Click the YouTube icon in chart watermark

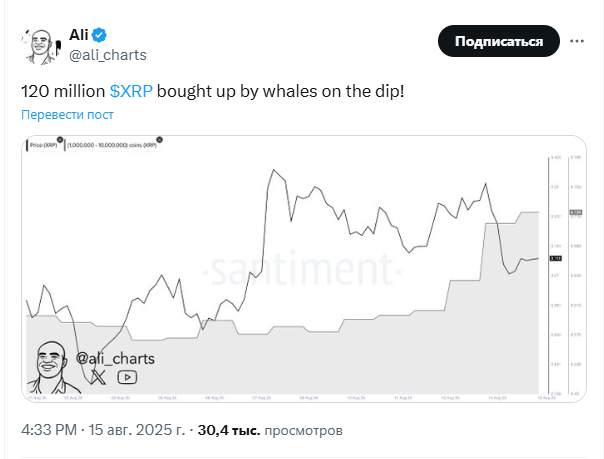coord(127,377)
